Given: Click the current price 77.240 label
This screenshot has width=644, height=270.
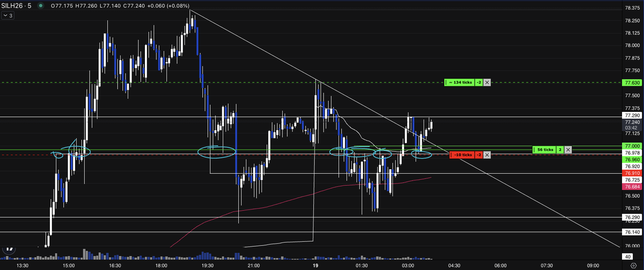Looking at the screenshot, I should click(631, 122).
